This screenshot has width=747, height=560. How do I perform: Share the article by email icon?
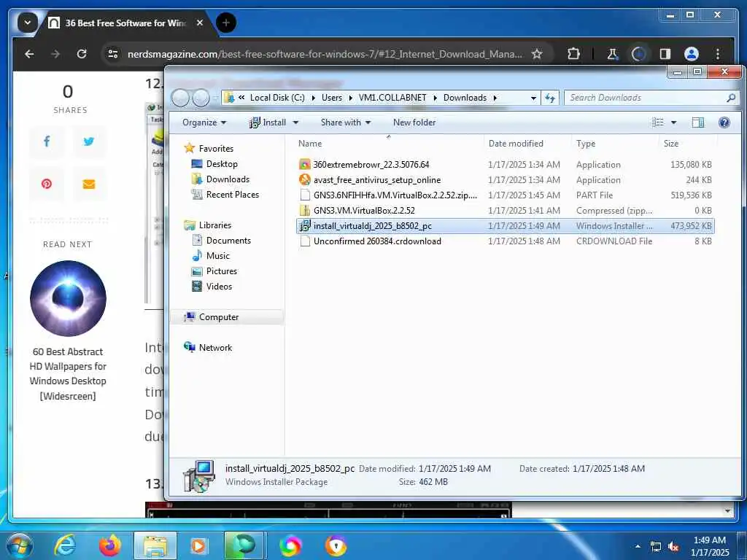88,183
